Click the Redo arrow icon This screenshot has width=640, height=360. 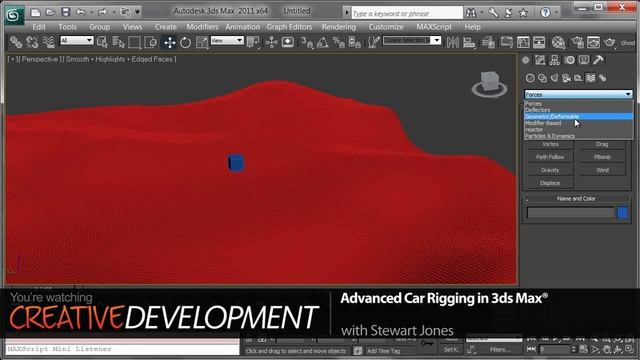[x=102, y=12]
